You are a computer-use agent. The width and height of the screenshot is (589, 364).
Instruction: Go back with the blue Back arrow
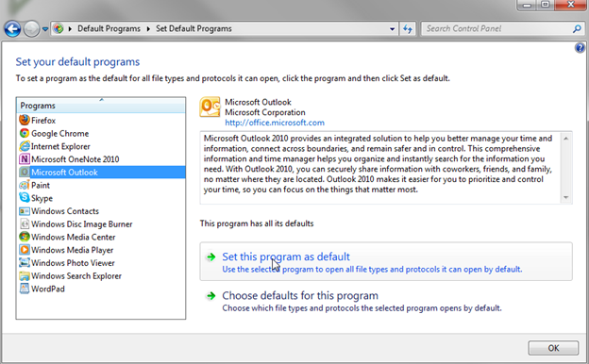tap(12, 28)
